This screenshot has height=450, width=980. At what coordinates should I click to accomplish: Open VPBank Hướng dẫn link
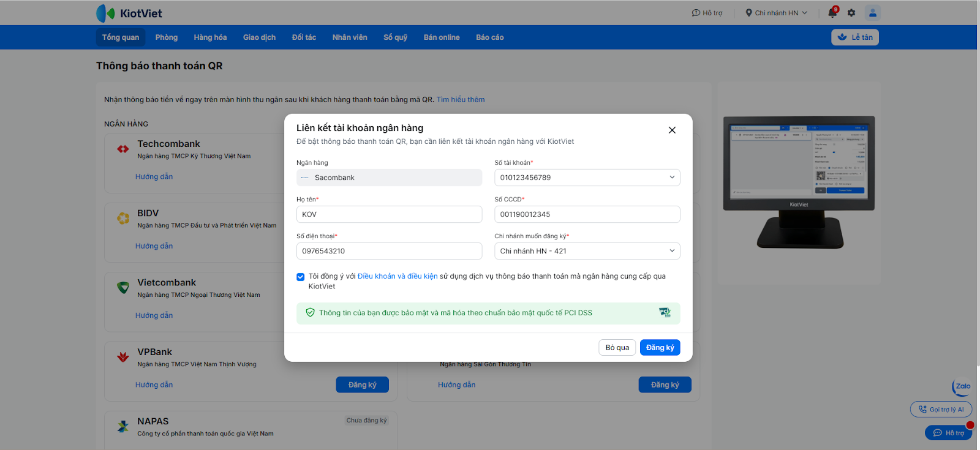(154, 384)
